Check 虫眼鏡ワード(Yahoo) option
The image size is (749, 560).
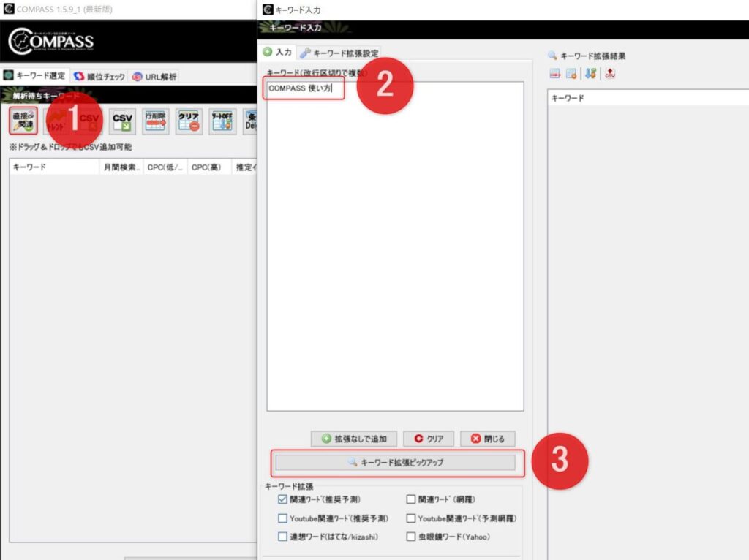pyautogui.click(x=411, y=537)
